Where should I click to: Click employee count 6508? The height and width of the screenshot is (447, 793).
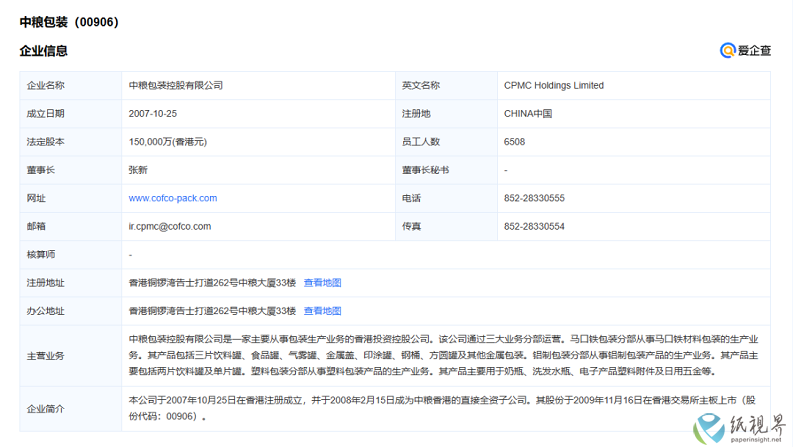coord(514,142)
